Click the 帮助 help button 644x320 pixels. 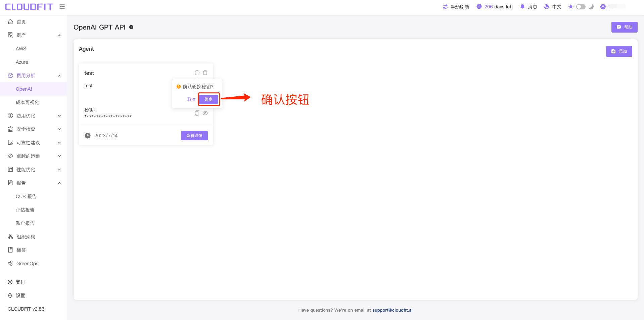coord(625,27)
